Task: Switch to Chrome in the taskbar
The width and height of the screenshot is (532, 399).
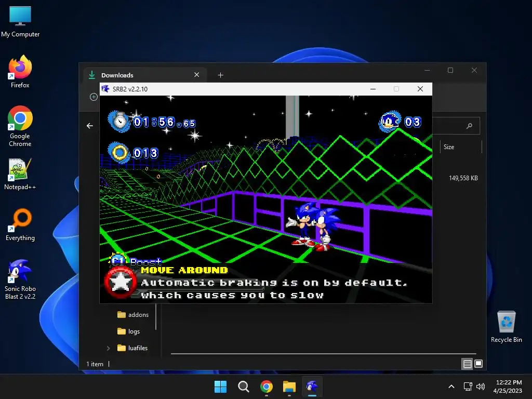Action: point(267,387)
